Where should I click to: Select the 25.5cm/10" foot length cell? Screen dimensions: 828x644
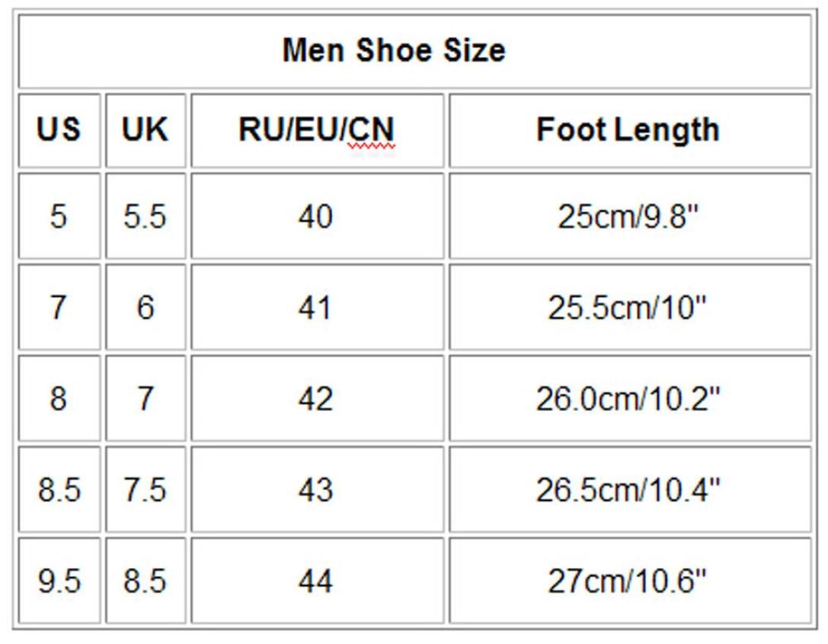(628, 308)
